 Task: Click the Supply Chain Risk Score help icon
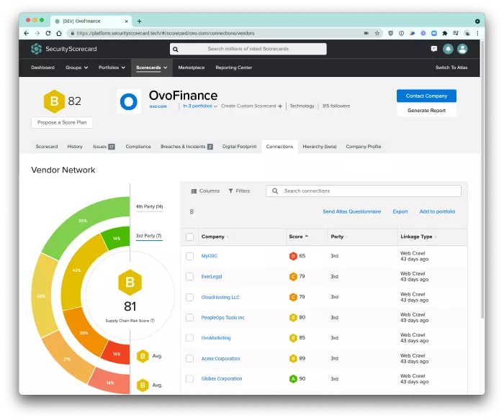(153, 321)
